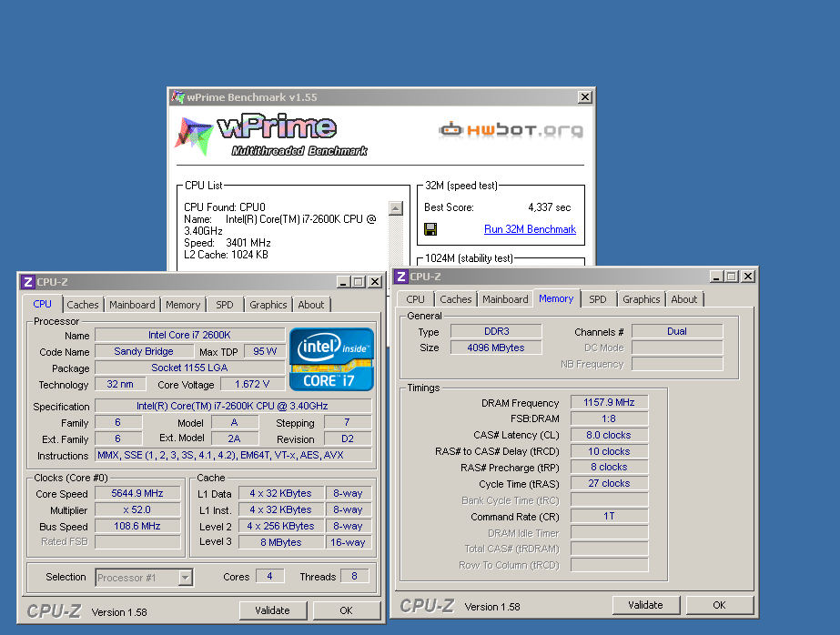The width and height of the screenshot is (840, 635).
Task: Click OK in the left CPU-Z window
Action: click(346, 610)
